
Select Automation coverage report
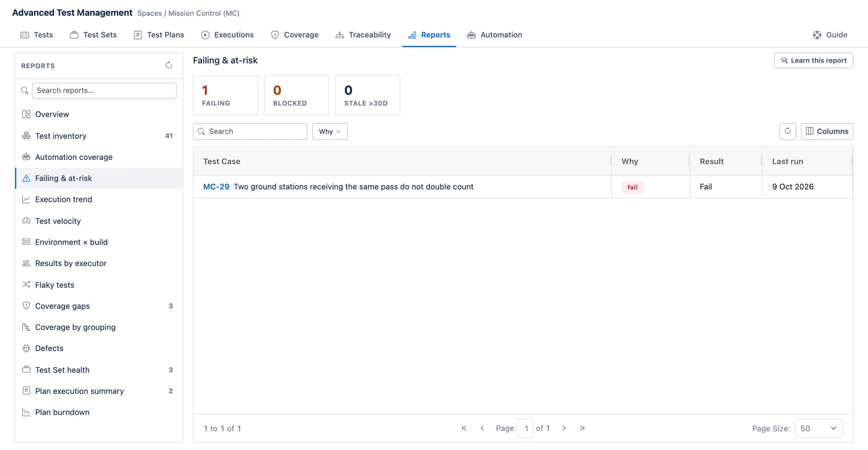[x=99, y=157]
